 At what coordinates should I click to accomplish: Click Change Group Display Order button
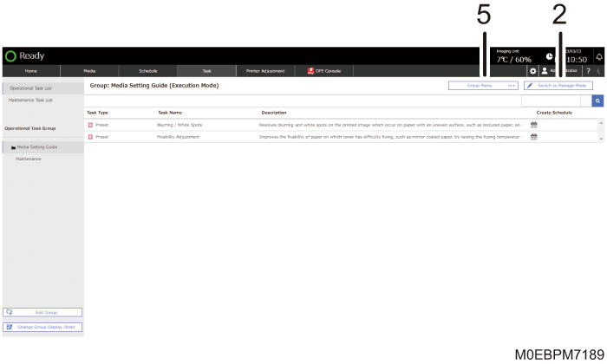click(x=42, y=327)
